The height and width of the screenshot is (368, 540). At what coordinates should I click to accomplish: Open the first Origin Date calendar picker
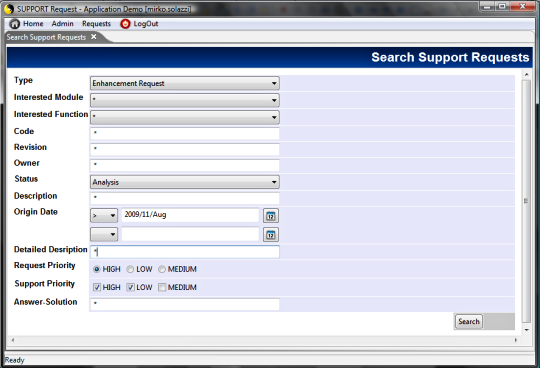[271, 216]
